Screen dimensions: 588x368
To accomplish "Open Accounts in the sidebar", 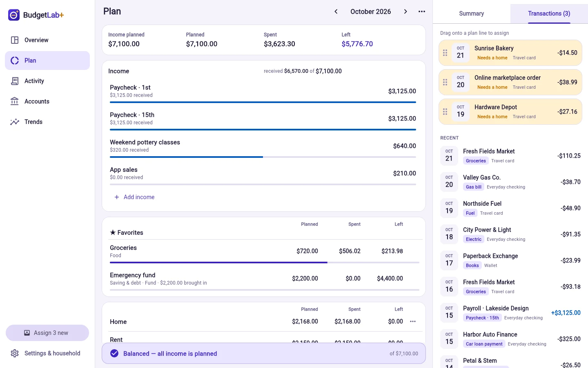I will [47, 101].
